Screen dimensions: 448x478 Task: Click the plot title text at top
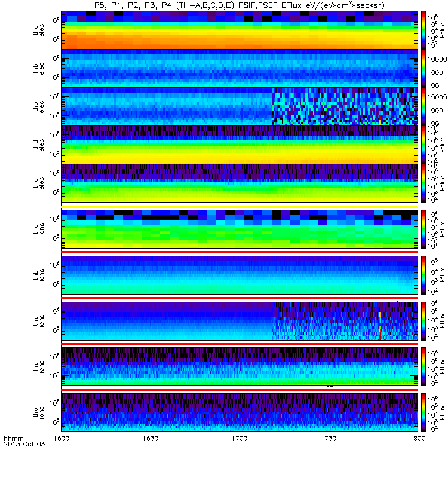(x=240, y=5)
